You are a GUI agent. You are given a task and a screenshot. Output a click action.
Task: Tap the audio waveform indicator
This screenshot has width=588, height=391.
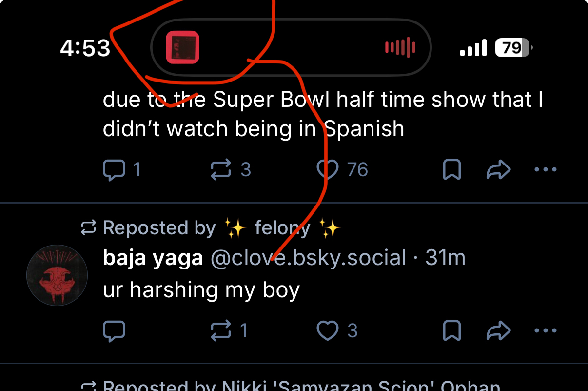coord(400,47)
